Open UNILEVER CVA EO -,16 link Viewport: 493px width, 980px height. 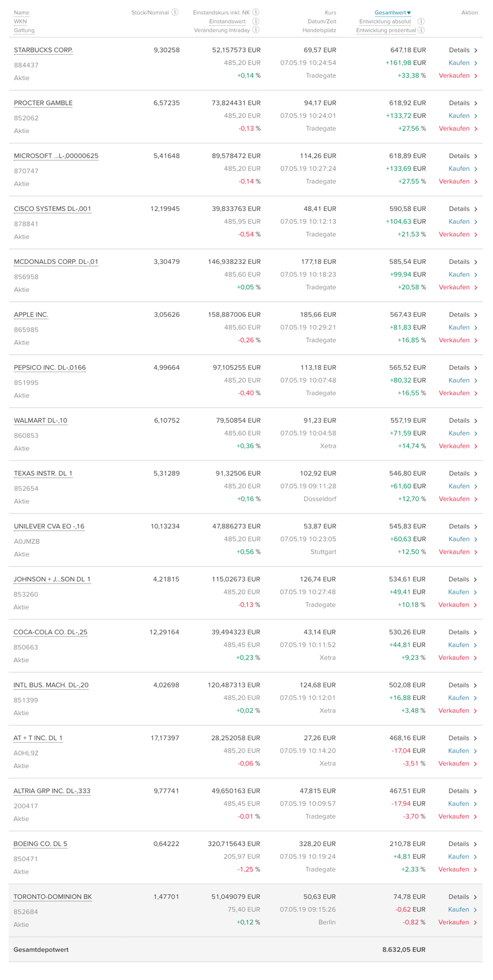(x=49, y=527)
